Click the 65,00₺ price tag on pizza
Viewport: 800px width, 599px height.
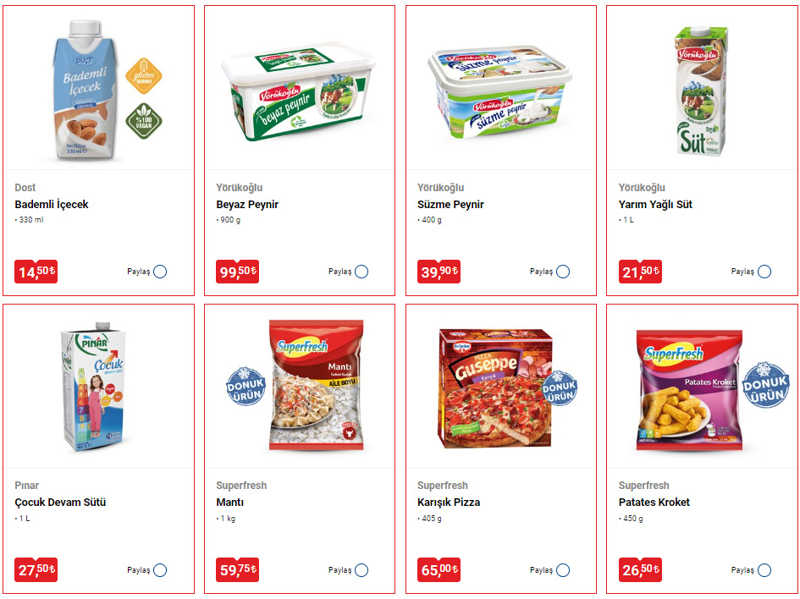point(439,570)
